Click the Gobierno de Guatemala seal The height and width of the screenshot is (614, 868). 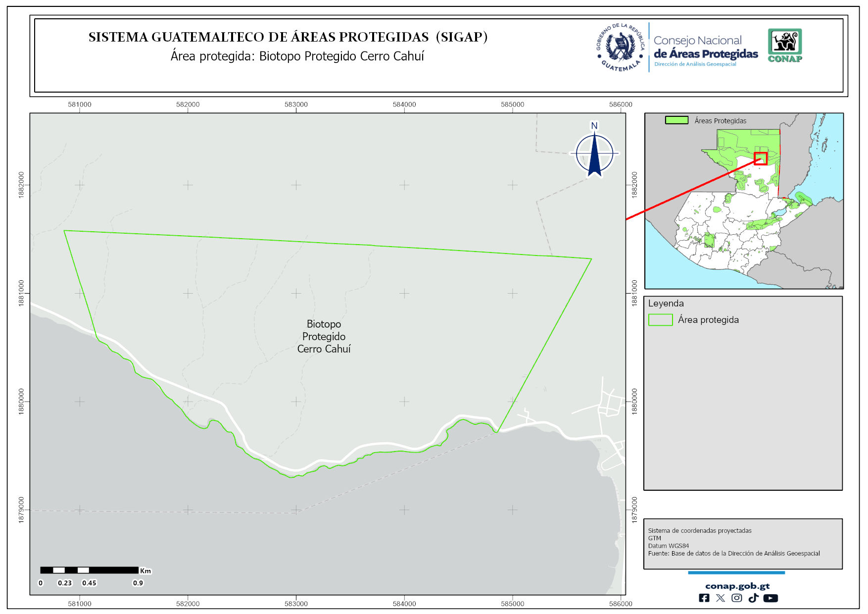621,48
